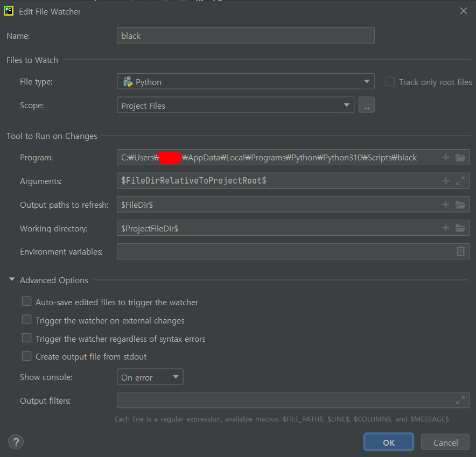Enable Trigger the watcher on external changes

coord(27,320)
